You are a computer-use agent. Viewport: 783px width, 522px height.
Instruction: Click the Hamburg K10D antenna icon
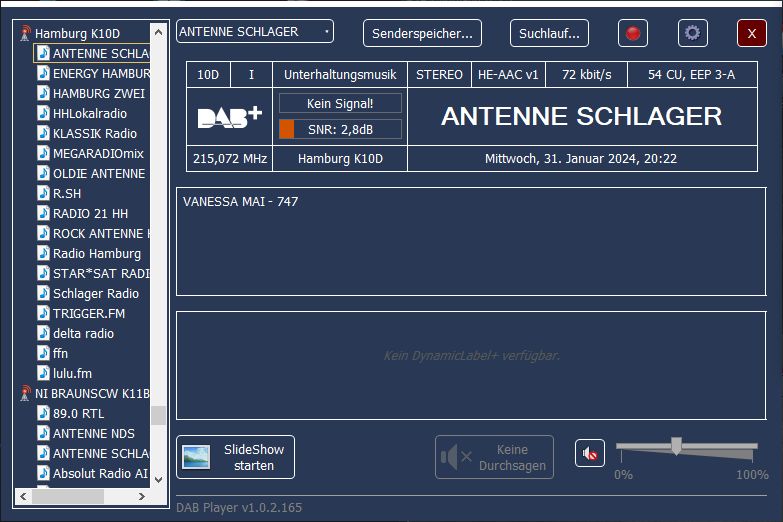(x=25, y=34)
